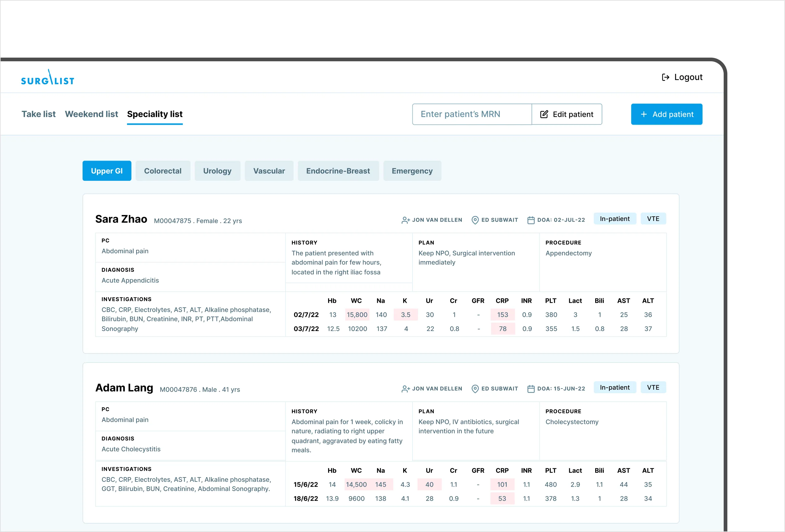
Task: Click the Logout link
Action: click(682, 77)
